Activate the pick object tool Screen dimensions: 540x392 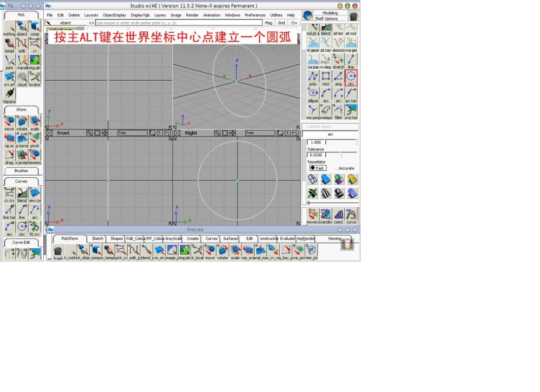(22, 28)
